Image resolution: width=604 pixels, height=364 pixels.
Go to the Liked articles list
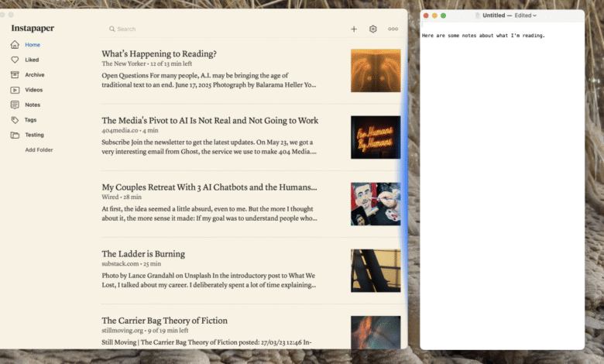tap(32, 60)
